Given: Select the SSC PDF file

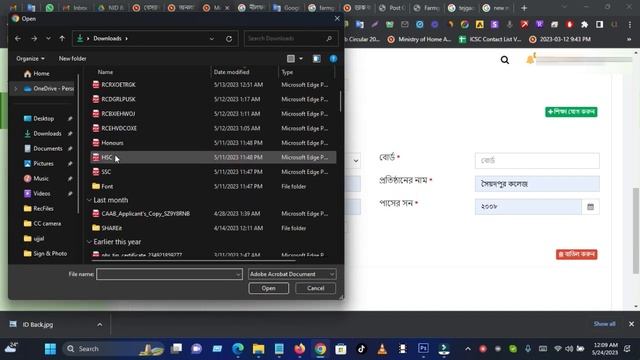Looking at the screenshot, I should (213, 172).
